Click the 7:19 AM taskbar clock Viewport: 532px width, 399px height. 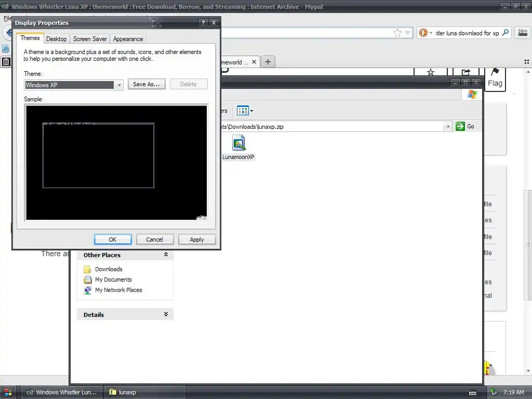[x=513, y=392]
